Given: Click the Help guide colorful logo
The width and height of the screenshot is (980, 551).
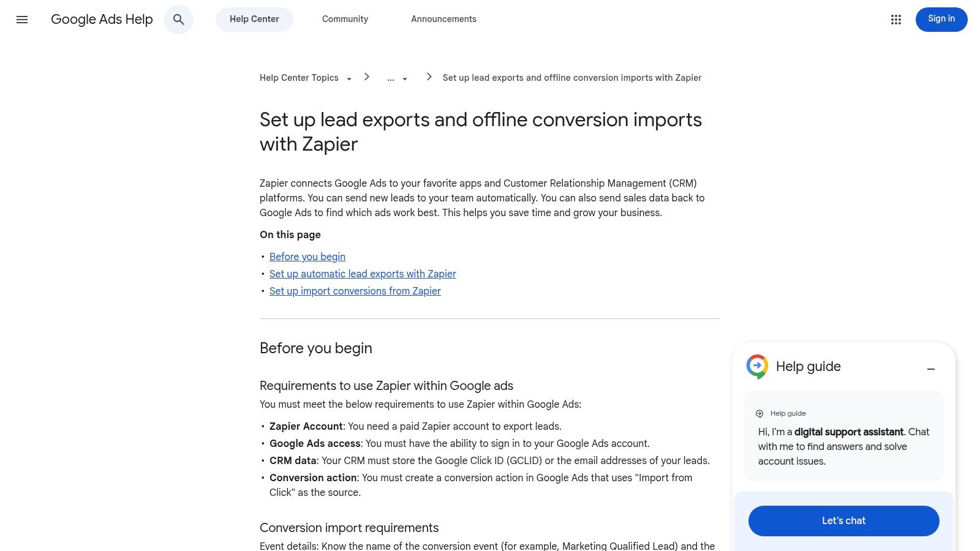Looking at the screenshot, I should click(757, 367).
